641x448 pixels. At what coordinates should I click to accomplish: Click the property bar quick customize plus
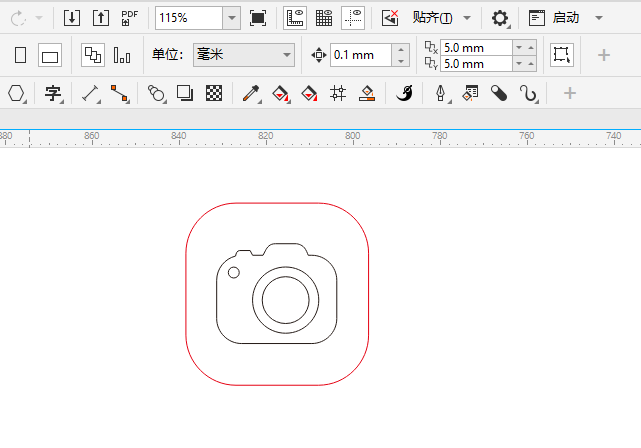(x=604, y=55)
